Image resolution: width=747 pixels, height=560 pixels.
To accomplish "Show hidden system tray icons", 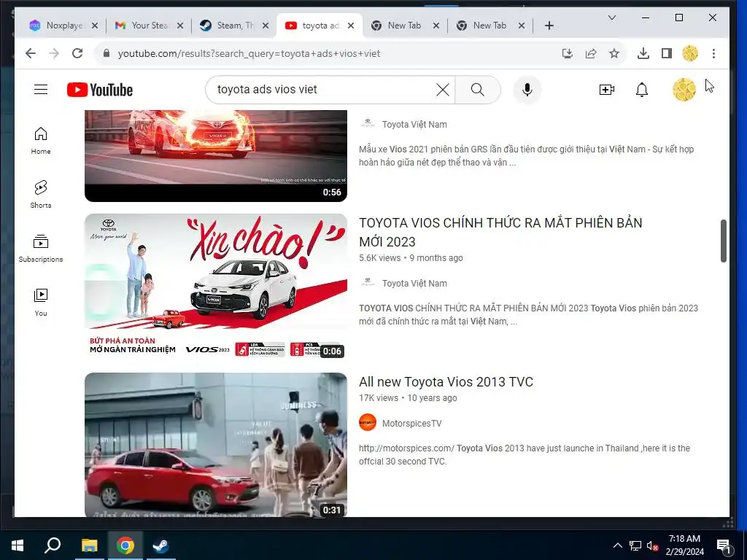I will [617, 545].
